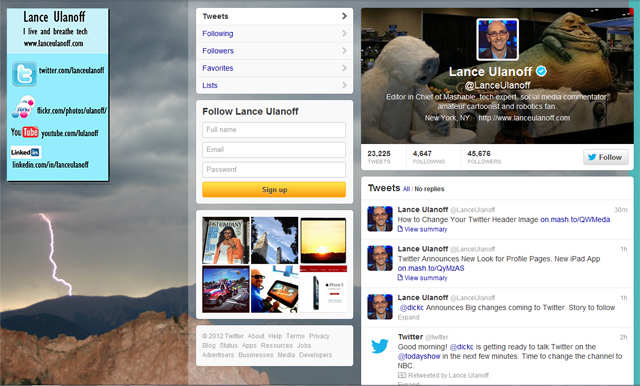
Task: Click the Follow button
Action: point(606,157)
